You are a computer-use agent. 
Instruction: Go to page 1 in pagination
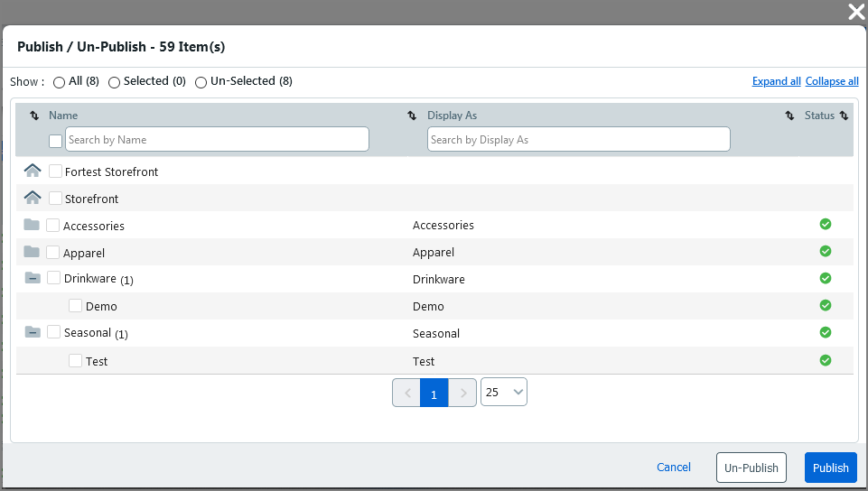click(434, 394)
